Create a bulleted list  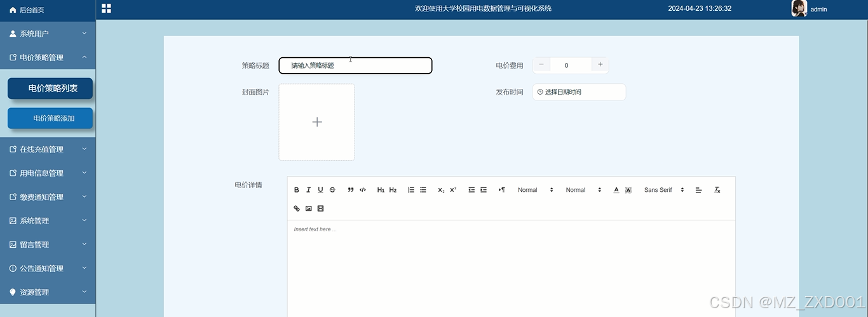423,190
